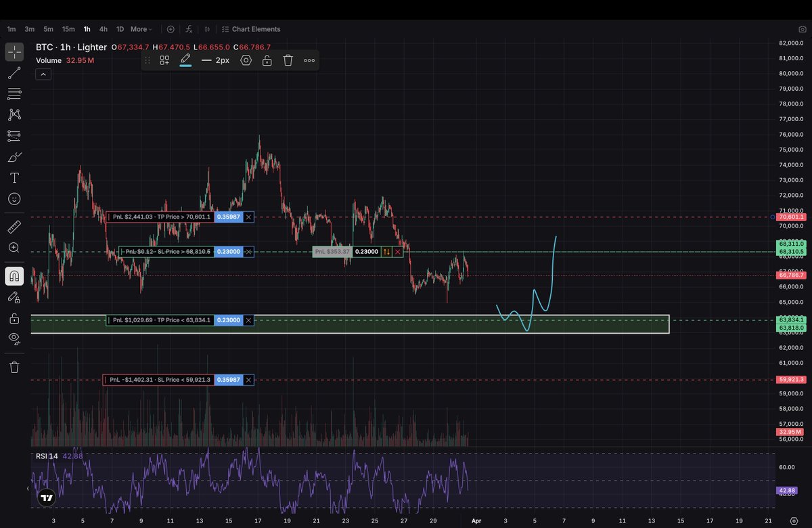
Task: Open the Chart Elements menu
Action: (x=251, y=29)
